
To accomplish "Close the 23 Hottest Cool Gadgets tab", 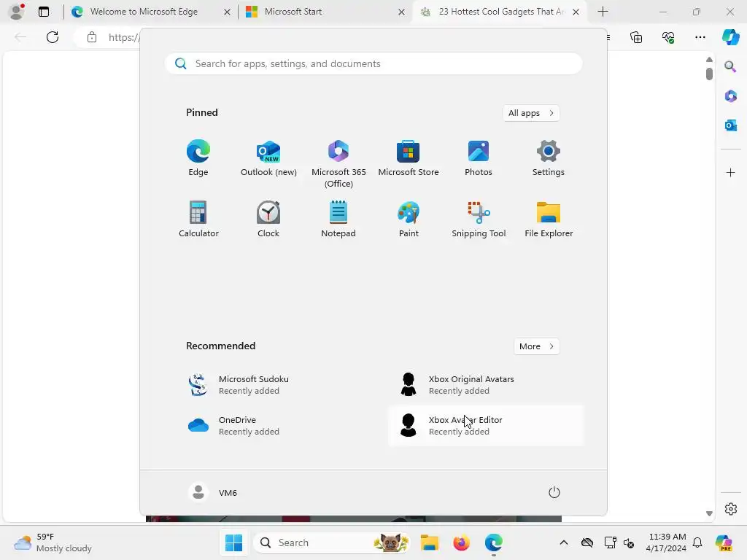I will tap(576, 12).
